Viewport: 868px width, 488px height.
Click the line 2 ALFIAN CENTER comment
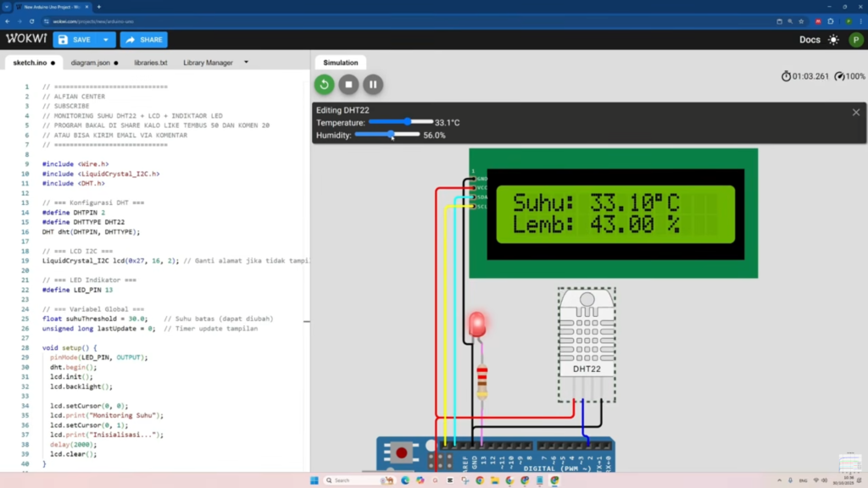tap(74, 97)
